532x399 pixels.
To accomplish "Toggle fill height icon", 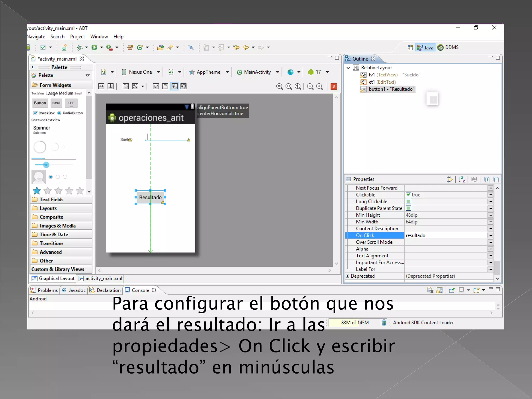I will click(x=111, y=87).
